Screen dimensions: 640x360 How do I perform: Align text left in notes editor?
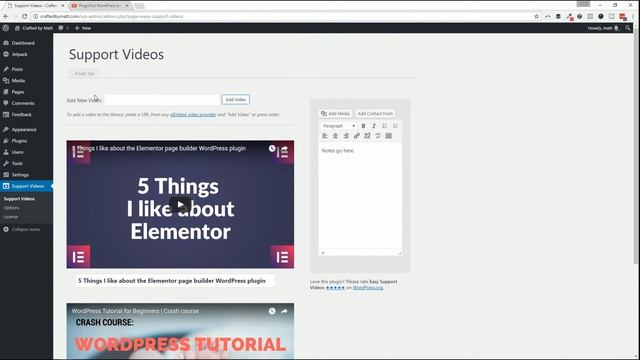[x=325, y=136]
